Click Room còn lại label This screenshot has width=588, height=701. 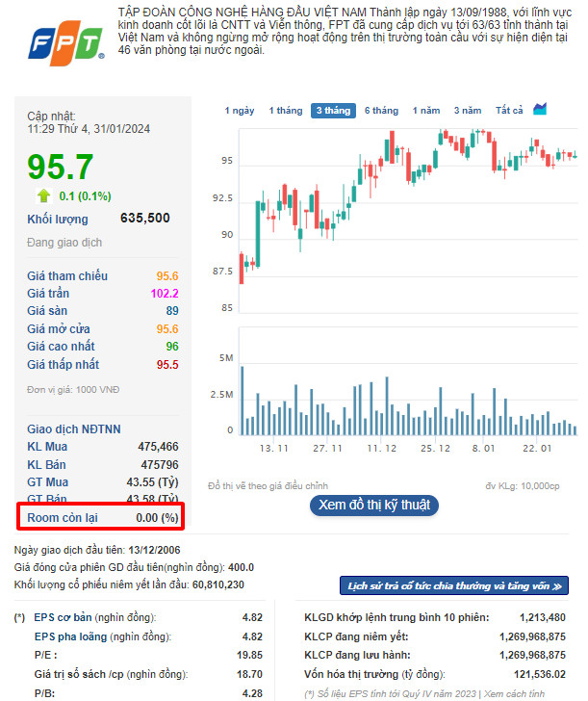(x=63, y=518)
